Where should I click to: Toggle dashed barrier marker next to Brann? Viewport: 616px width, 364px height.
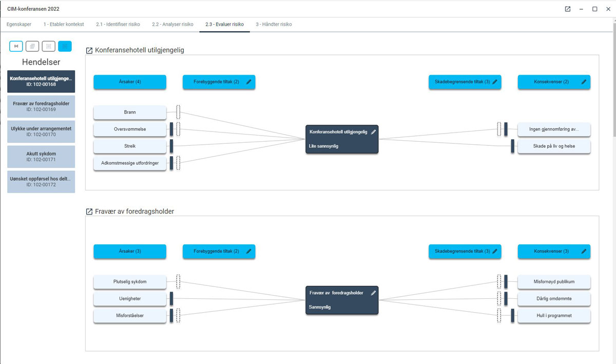[x=178, y=112]
